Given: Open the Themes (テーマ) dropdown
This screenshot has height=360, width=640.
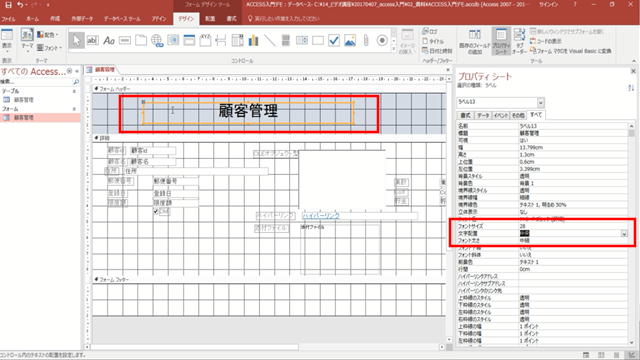Looking at the screenshot, I should tap(27, 41).
